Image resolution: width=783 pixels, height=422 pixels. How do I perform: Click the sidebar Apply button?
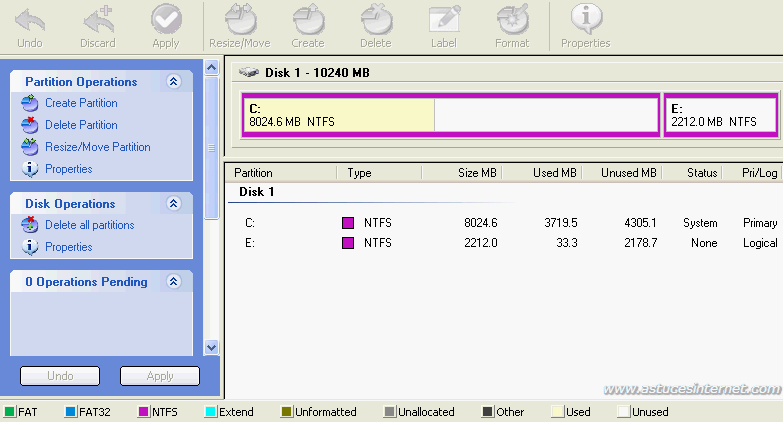pyautogui.click(x=160, y=376)
